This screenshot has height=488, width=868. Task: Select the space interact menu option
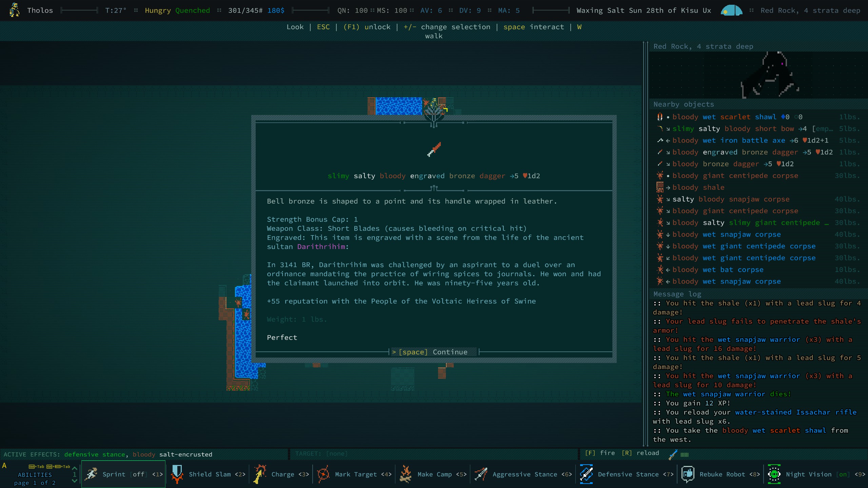532,27
